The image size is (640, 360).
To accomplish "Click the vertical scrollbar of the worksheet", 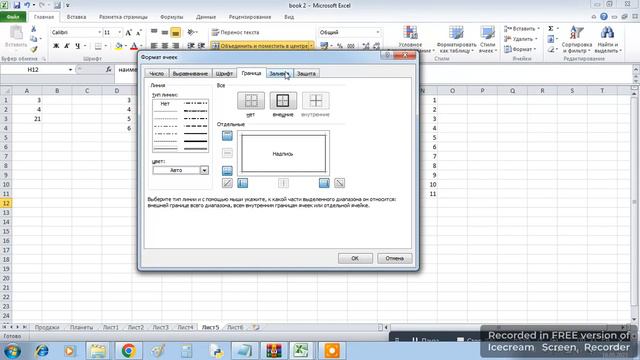I will click(634, 202).
